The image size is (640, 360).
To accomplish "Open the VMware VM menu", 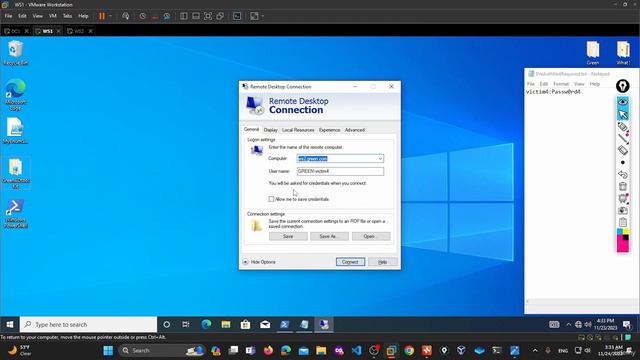I will pyautogui.click(x=53, y=16).
